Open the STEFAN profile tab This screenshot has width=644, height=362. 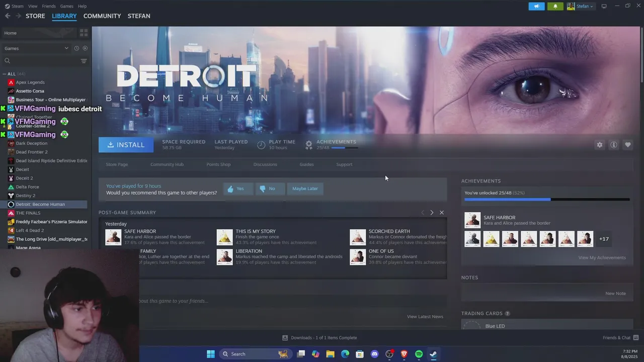coord(139,16)
